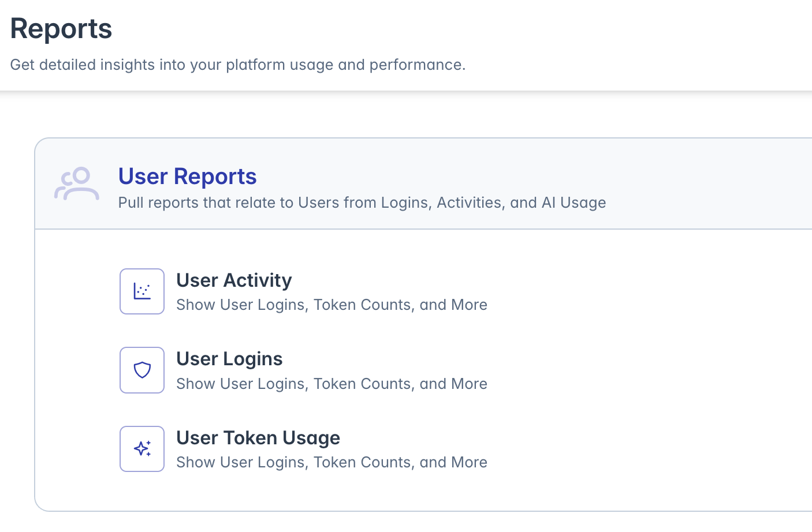Select the User Reports section heading

point(188,177)
